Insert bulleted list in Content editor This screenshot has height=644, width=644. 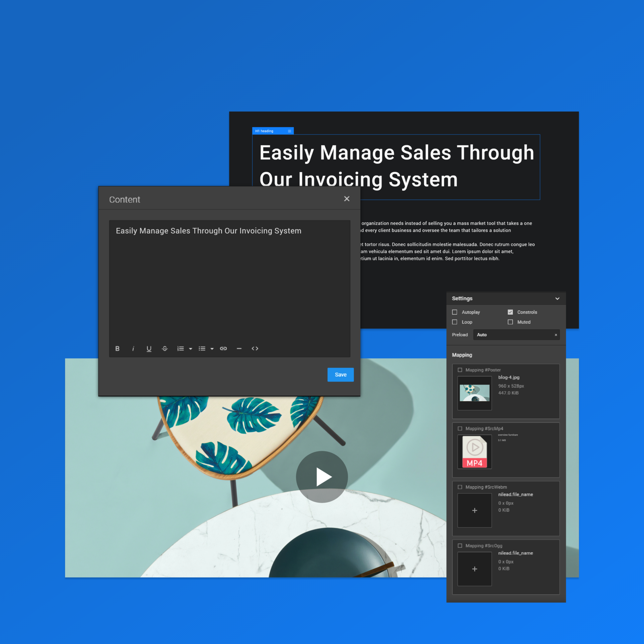(x=202, y=349)
